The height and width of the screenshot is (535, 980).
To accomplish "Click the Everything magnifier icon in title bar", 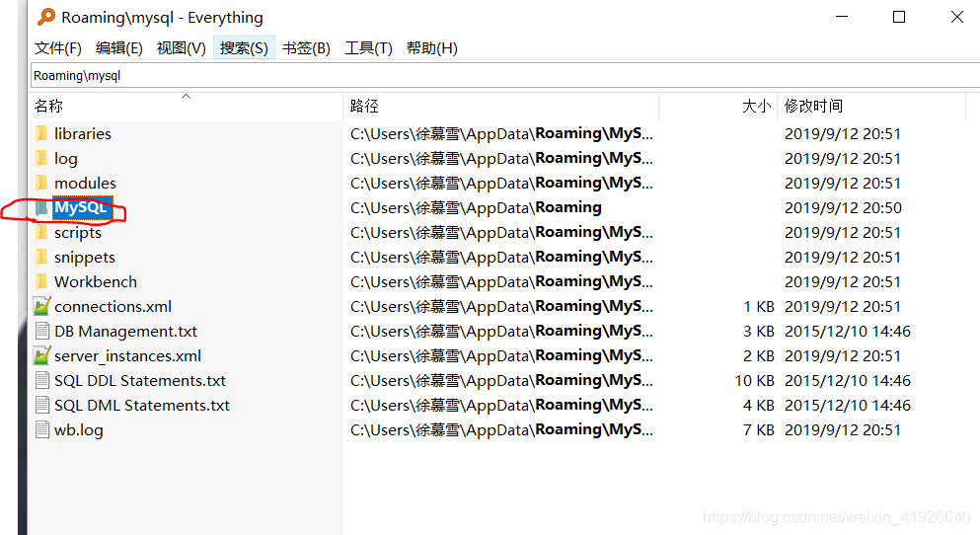I will coord(46,17).
